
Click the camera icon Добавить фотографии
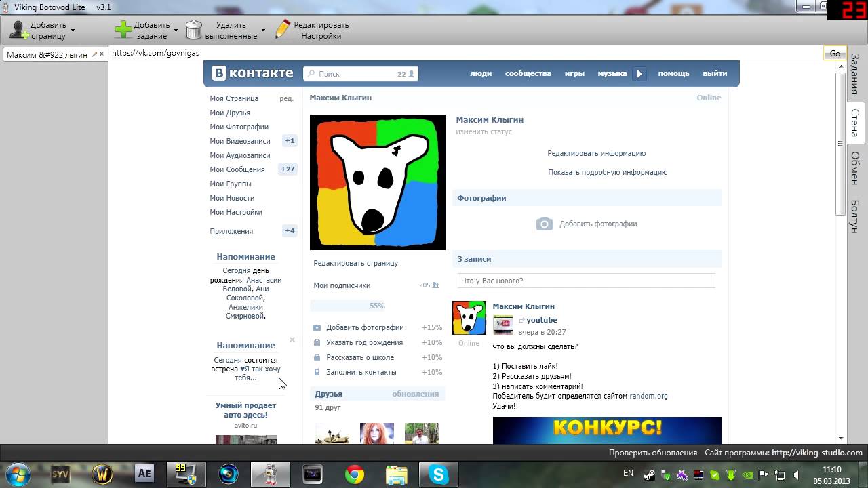click(x=545, y=224)
